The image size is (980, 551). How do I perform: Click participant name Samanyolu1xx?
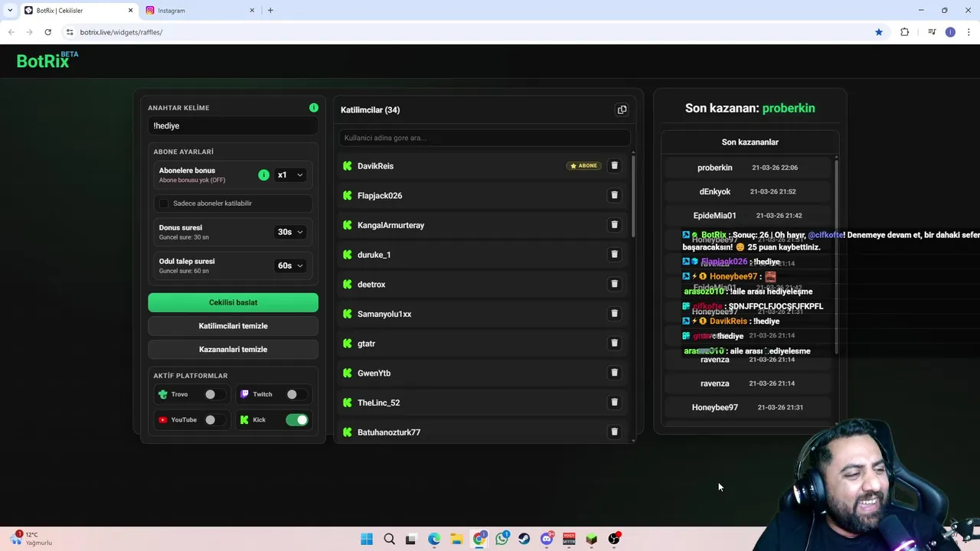[x=384, y=314]
